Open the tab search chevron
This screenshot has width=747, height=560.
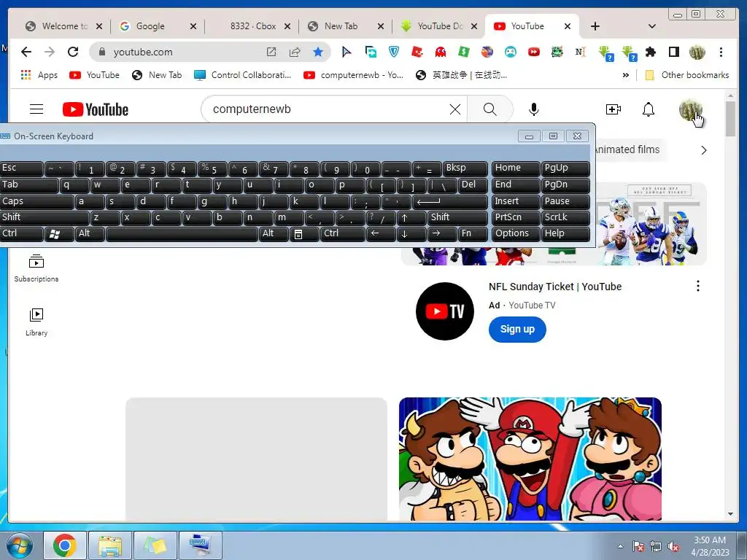point(651,26)
